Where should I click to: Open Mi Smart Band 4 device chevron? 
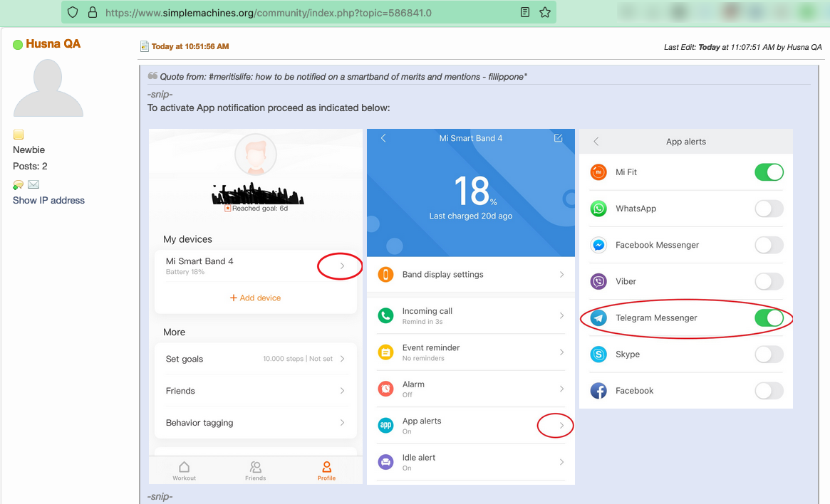343,266
